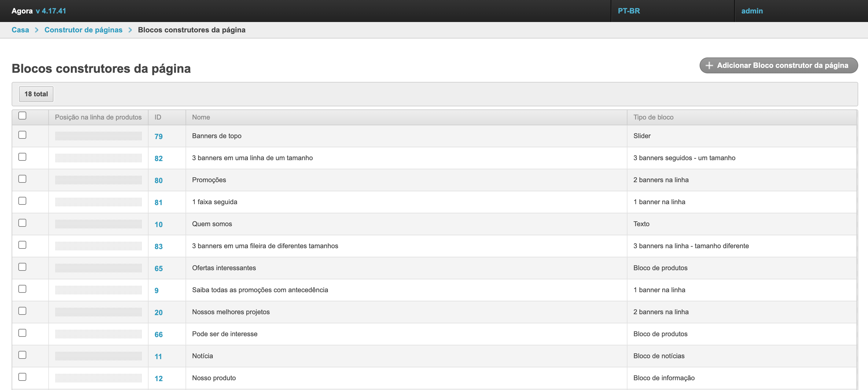
Task: Toggle the select-all checkbox in table header
Action: pyautogui.click(x=22, y=116)
